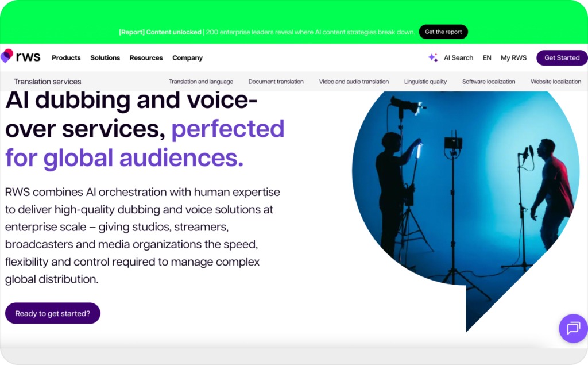Click the AI Search link

458,58
